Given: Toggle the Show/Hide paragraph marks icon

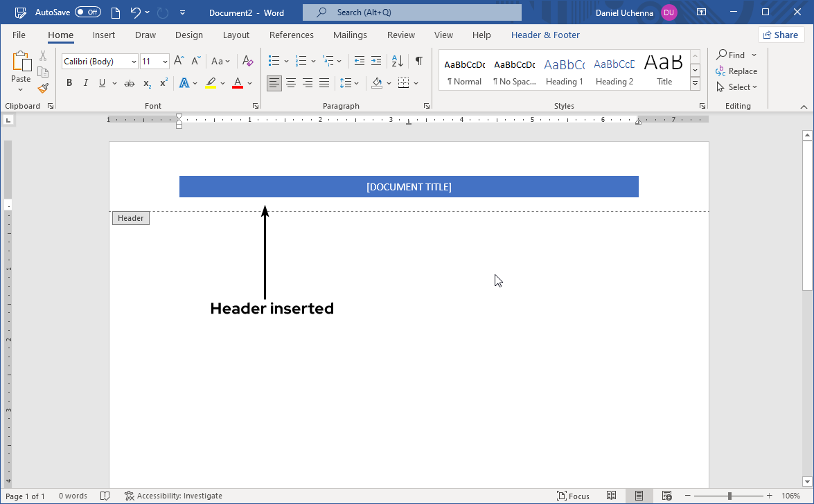Looking at the screenshot, I should coord(418,61).
